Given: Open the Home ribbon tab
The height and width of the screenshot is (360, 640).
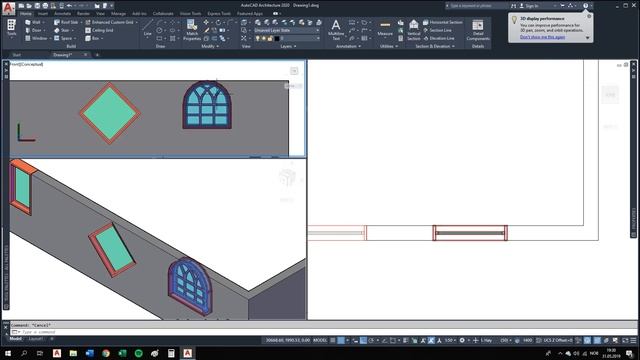Looking at the screenshot, I should pos(25,13).
